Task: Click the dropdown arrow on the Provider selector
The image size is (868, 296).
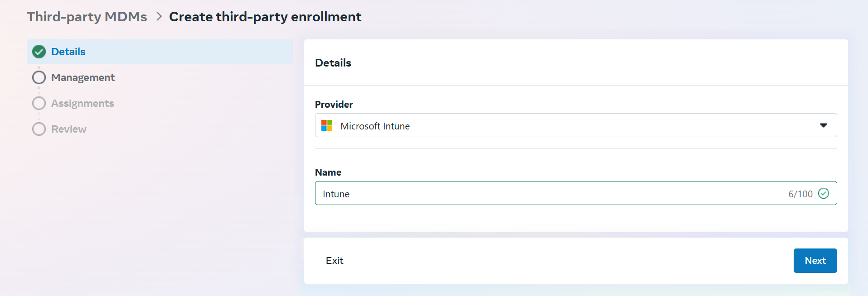Action: tap(823, 125)
